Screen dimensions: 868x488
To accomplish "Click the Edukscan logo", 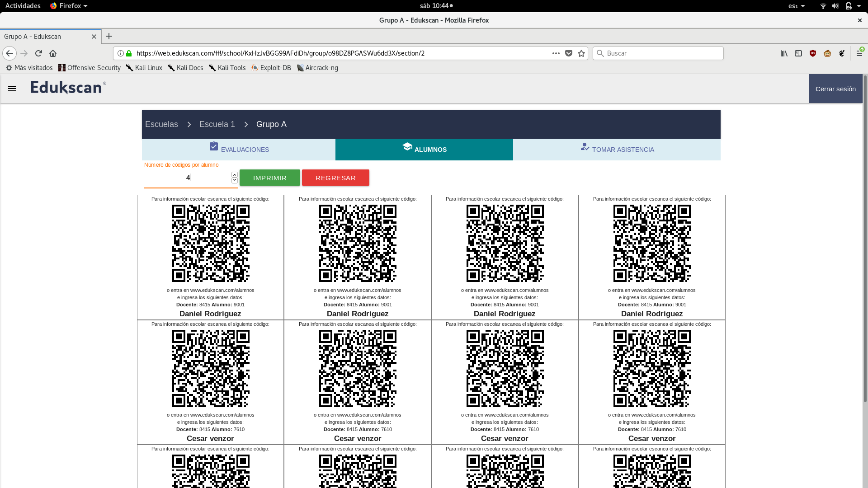I will 68,87.
